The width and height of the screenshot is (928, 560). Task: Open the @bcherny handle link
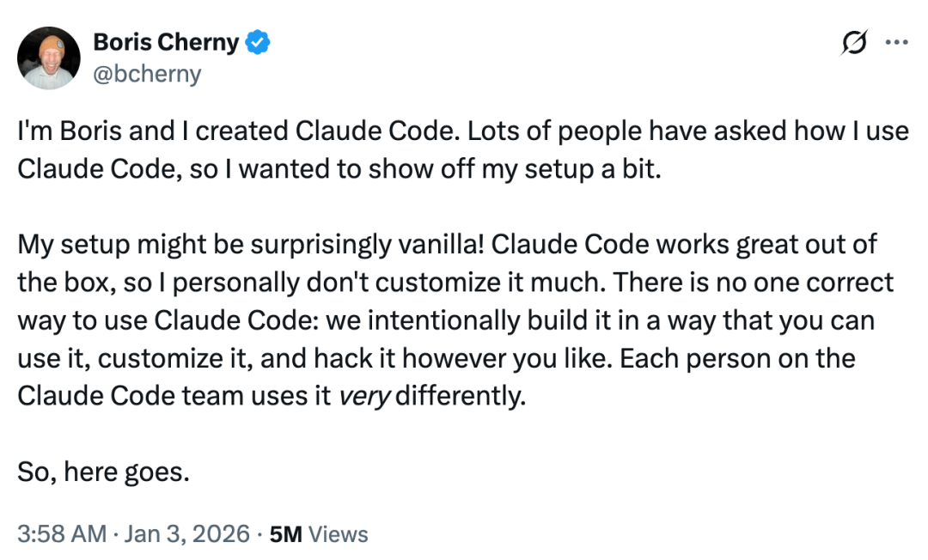pos(148,74)
